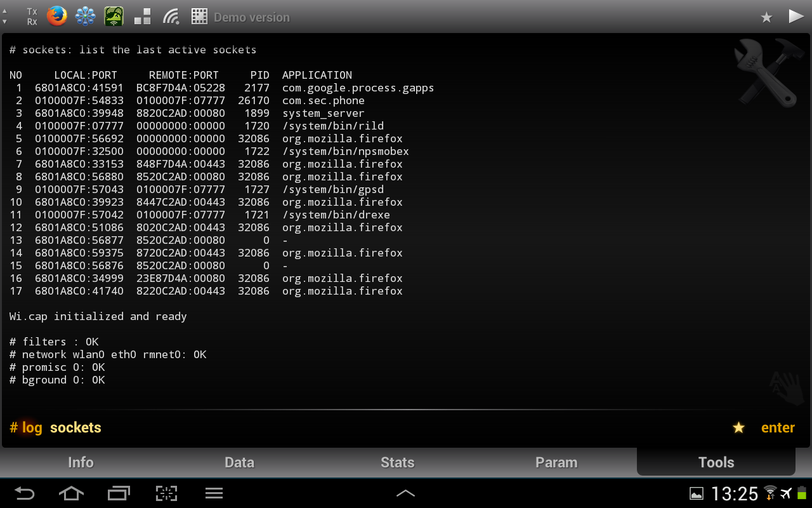Tap the airplane mode status icon

[787, 493]
